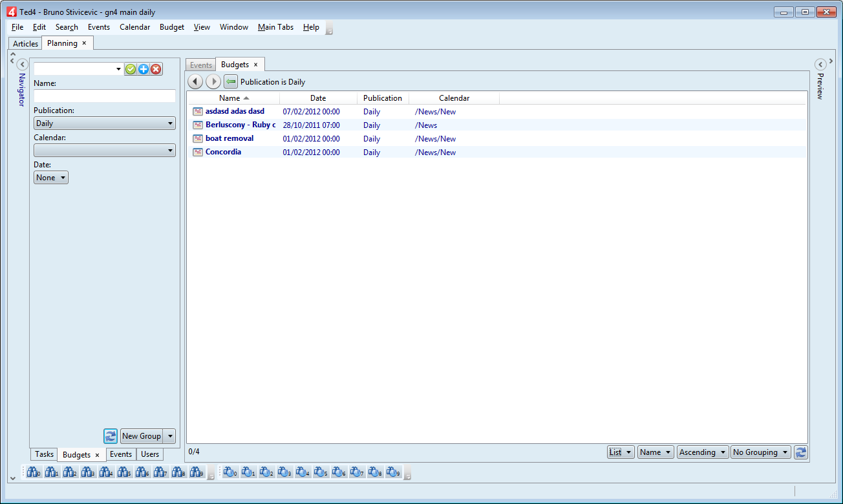Open the Calendar menu

coord(134,27)
